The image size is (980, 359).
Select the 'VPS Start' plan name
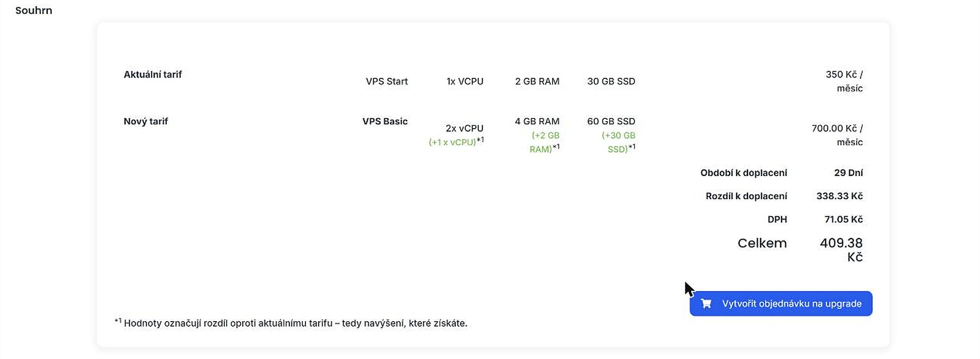[387, 82]
